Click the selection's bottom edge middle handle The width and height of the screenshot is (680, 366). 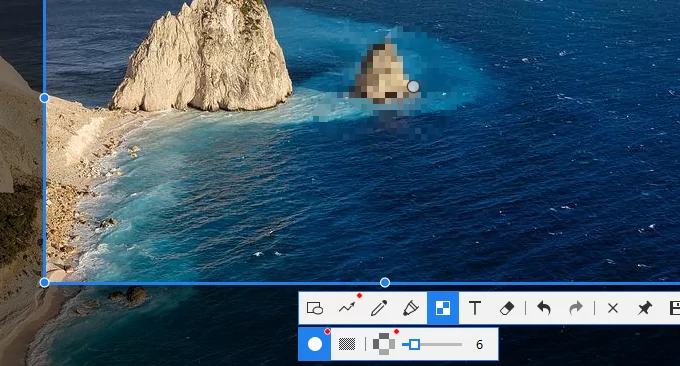[x=385, y=283]
